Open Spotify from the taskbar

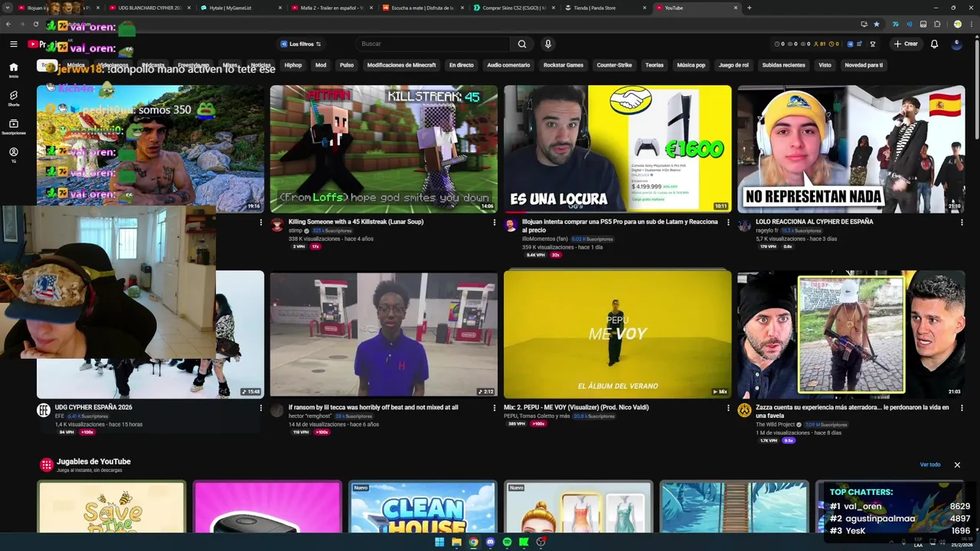click(x=507, y=542)
